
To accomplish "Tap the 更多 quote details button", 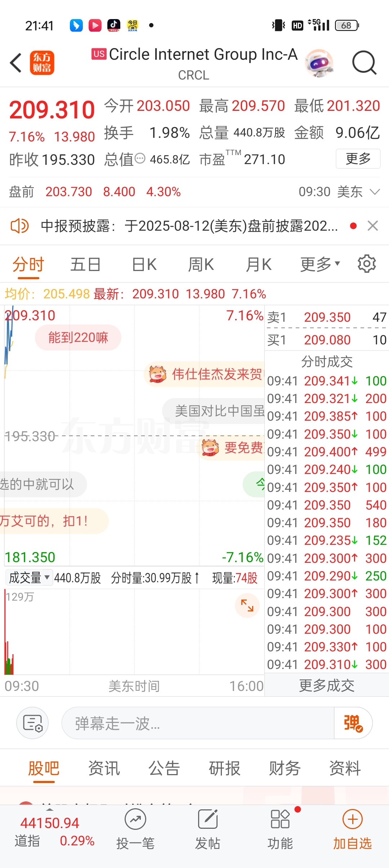I will coord(358,159).
